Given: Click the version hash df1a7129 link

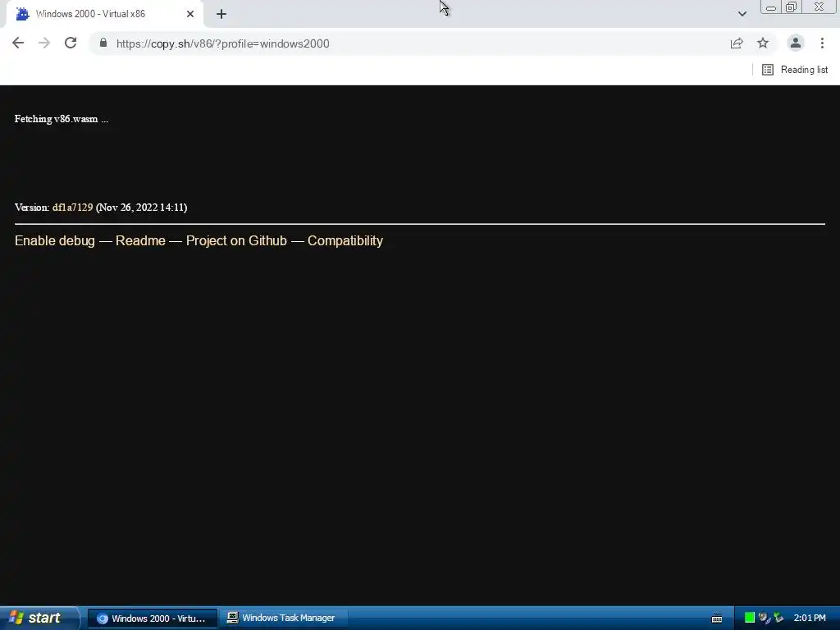Looking at the screenshot, I should [x=72, y=208].
